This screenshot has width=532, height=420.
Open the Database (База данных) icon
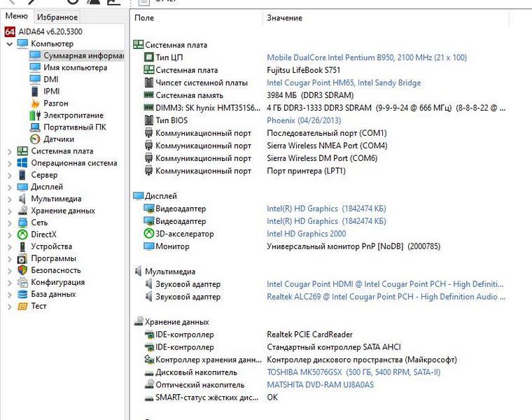(22, 294)
